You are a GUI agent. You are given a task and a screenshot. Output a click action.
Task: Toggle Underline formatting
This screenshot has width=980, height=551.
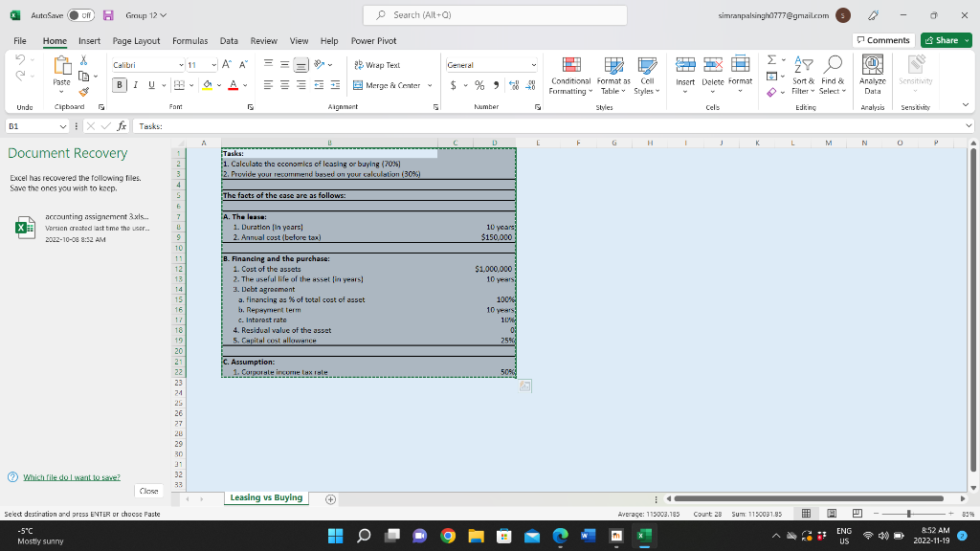tap(151, 85)
